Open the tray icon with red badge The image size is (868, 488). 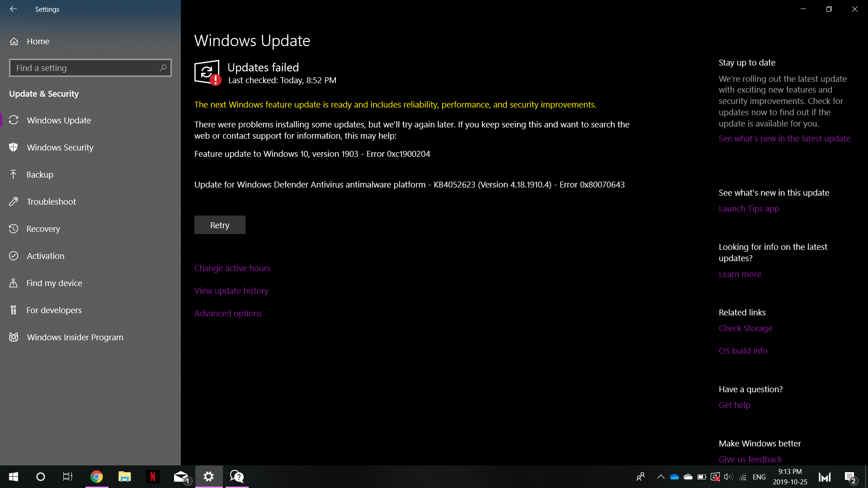tap(715, 477)
